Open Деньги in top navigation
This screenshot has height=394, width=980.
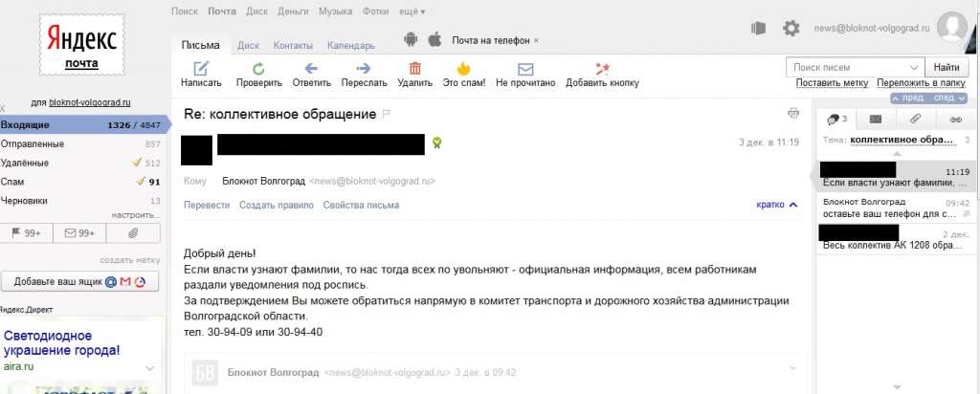point(293,11)
